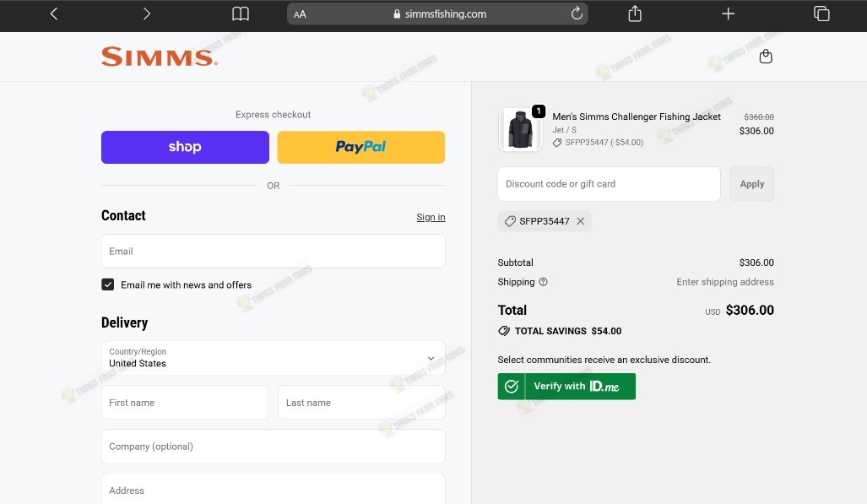Go forward with the browser forward arrow
Screen dimensions: 867x504
pyautogui.click(x=147, y=14)
